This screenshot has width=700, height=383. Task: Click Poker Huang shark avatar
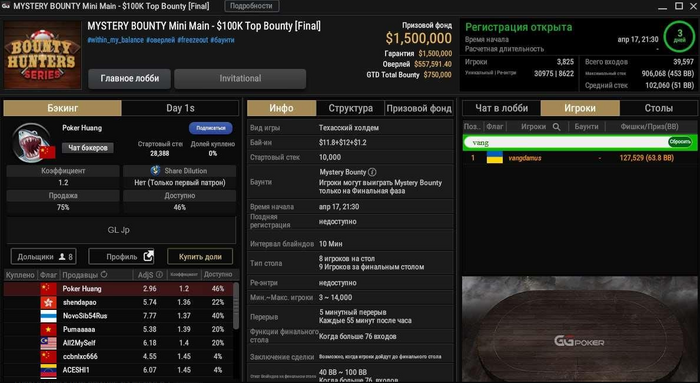click(32, 143)
